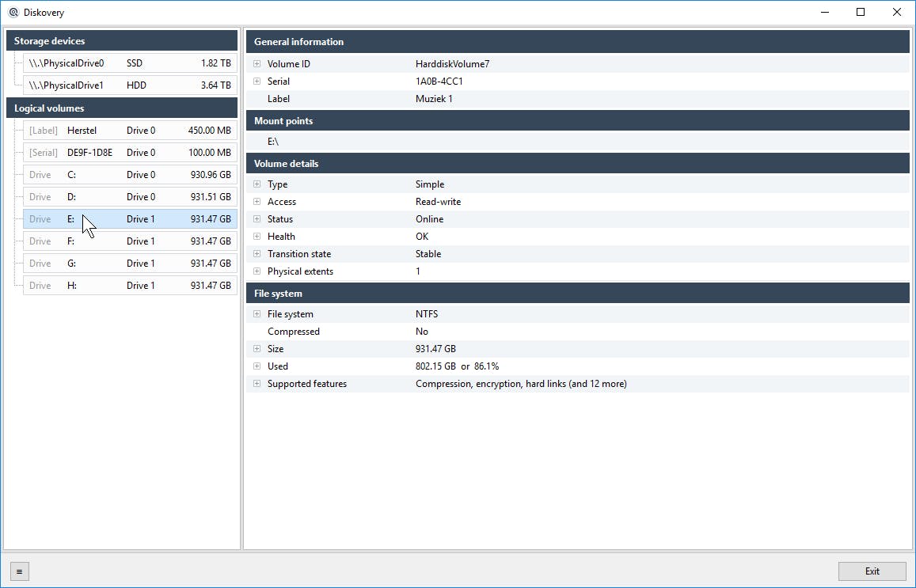
Task: Click the Compression, encryption, hard links value
Action: 521,384
